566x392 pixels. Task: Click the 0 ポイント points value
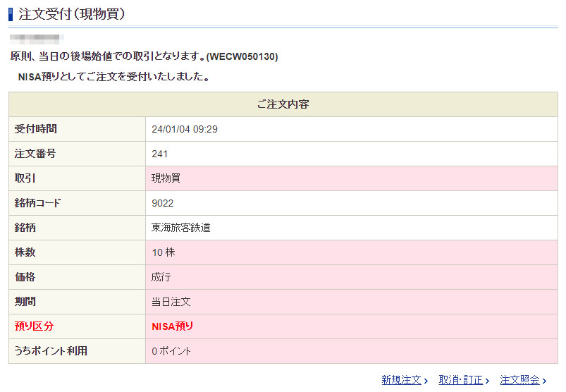point(171,351)
